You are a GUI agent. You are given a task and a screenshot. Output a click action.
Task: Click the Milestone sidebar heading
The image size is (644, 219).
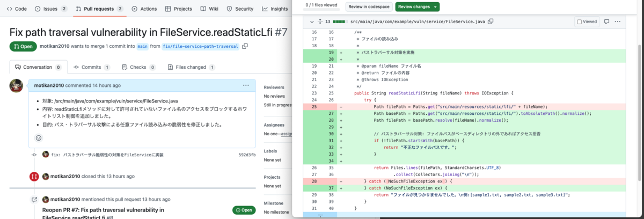(x=274, y=203)
